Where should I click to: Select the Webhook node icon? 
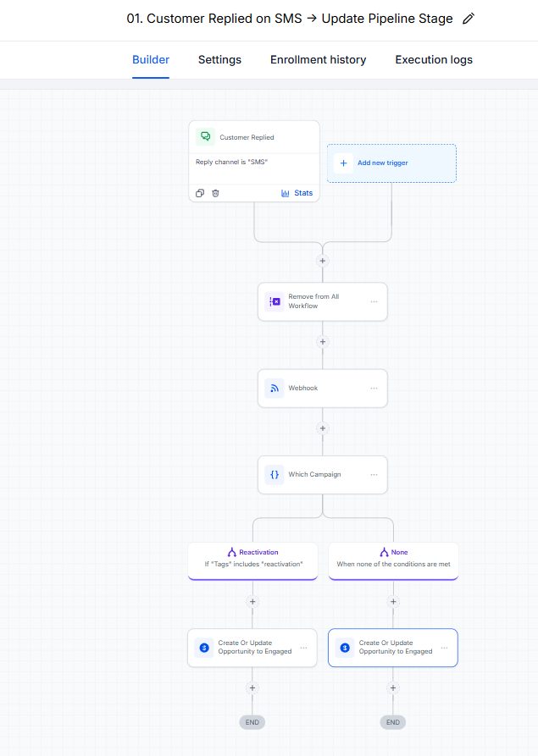pos(274,388)
